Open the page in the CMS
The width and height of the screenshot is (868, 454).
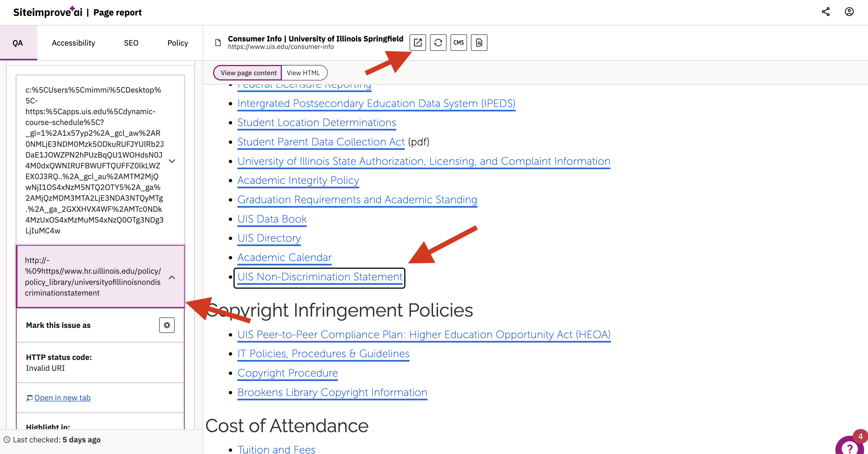(459, 43)
